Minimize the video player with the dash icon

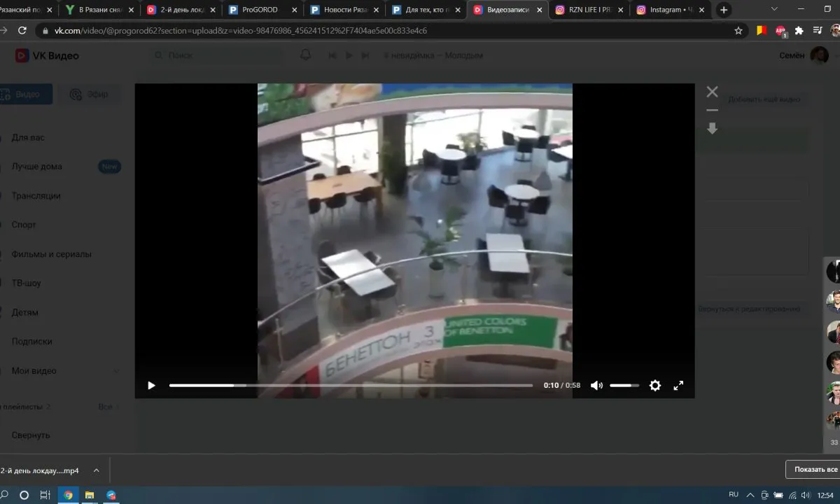click(712, 110)
